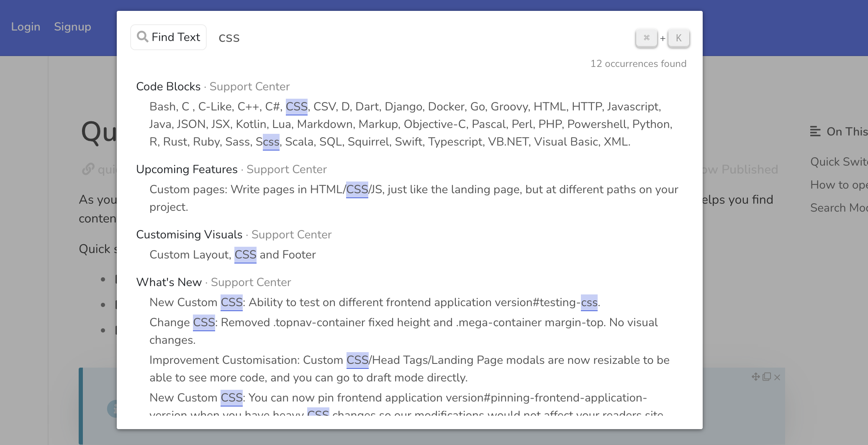
Task: Click the search field containing 'css'
Action: tap(419, 38)
